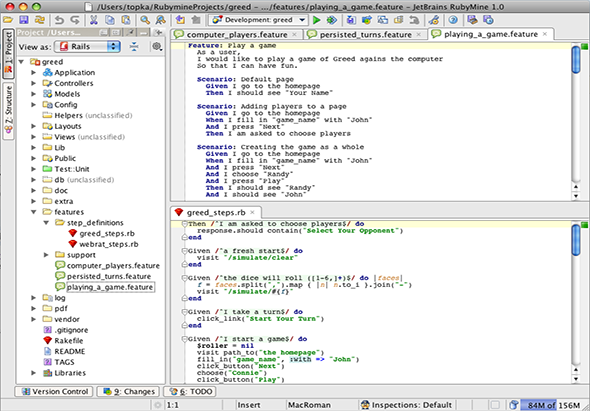Click the Back navigation icon
The image size is (590, 411).
pos(180,20)
